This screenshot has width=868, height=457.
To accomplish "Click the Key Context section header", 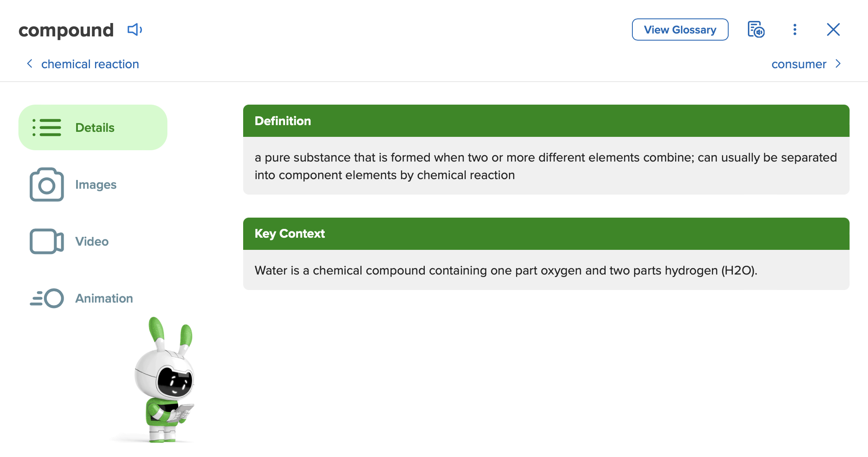I will coord(546,234).
